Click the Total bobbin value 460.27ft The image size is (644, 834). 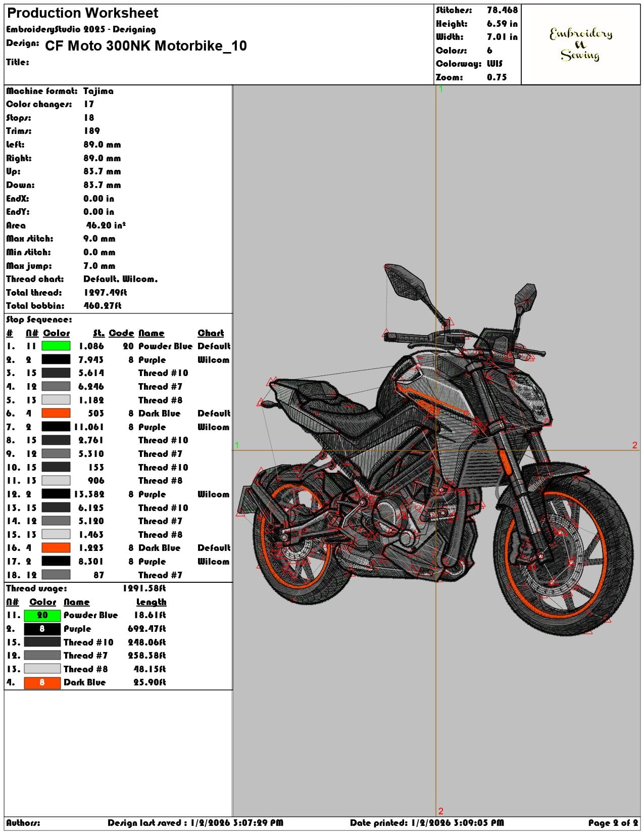coord(103,306)
